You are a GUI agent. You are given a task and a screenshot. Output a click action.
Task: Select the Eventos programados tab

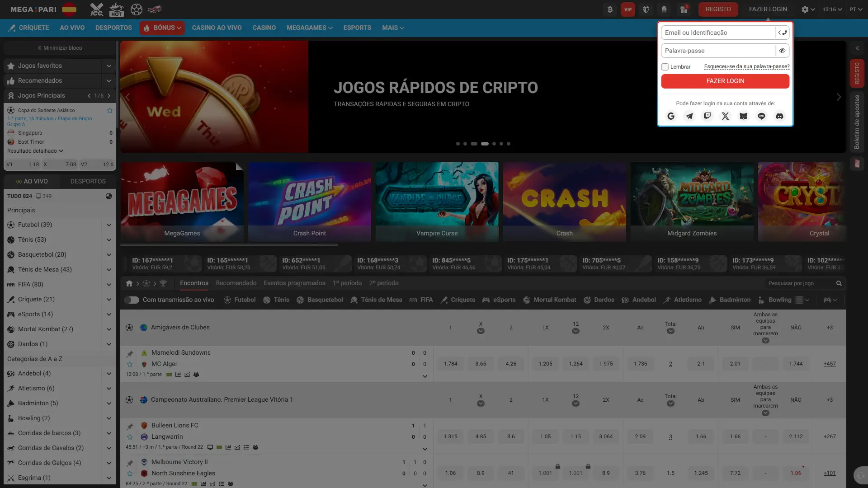coord(294,283)
